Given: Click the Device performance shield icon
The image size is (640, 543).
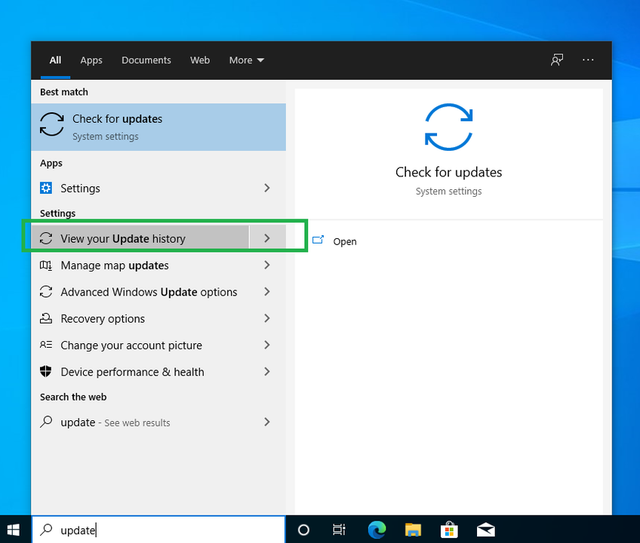Looking at the screenshot, I should 46,372.
